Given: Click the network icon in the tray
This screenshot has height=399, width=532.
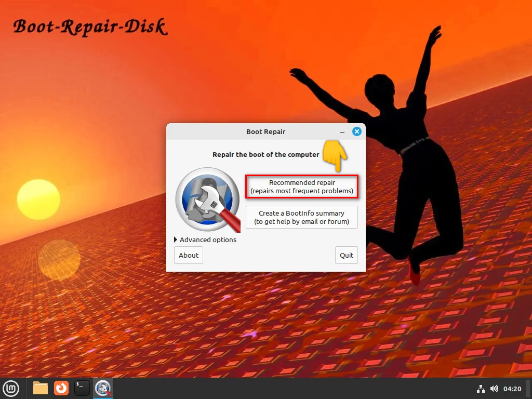Looking at the screenshot, I should click(481, 389).
